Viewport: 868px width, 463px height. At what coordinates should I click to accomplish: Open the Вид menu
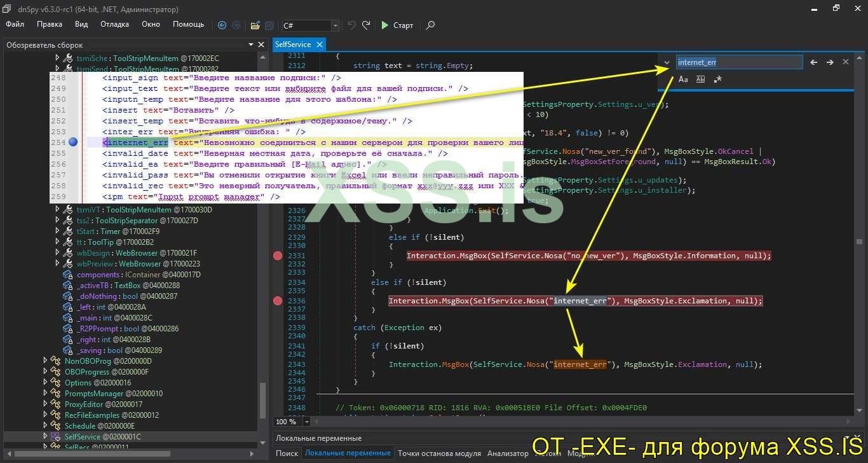tap(81, 24)
